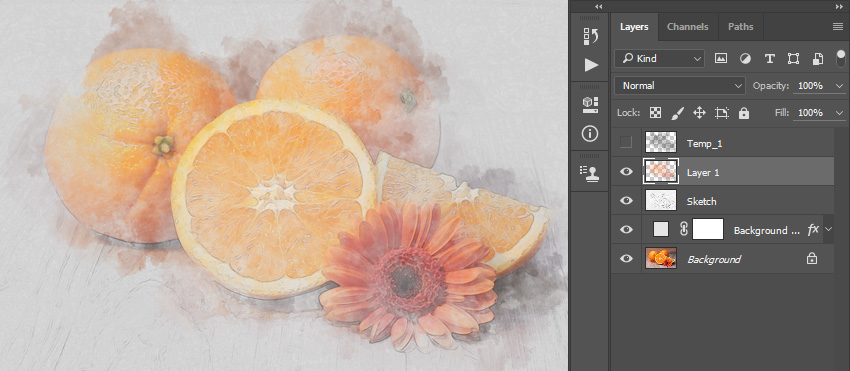Open the Info panel icon
850x371 pixels.
[591, 133]
